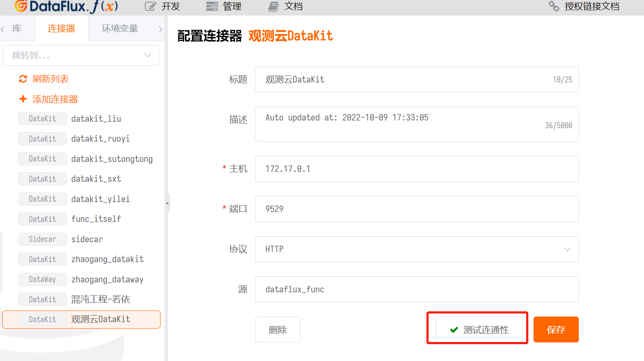This screenshot has height=361, width=644.
Task: Click the plus icon beside 添加连接器
Action: (23, 99)
